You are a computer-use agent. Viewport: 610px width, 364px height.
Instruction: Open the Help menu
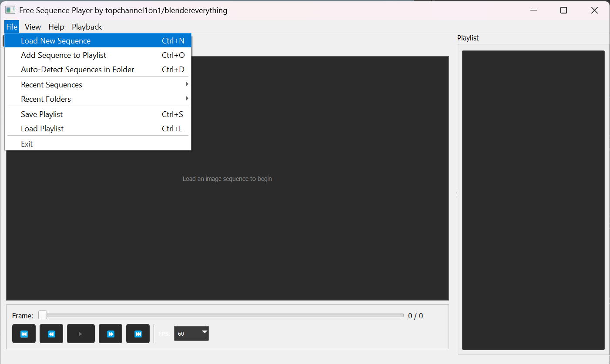tap(56, 27)
